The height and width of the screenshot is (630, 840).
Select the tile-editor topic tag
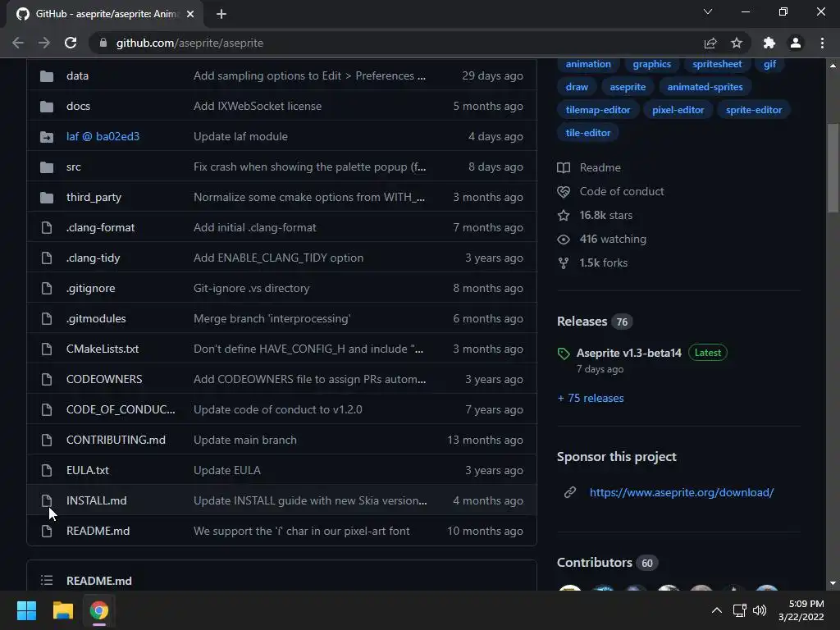587,132
